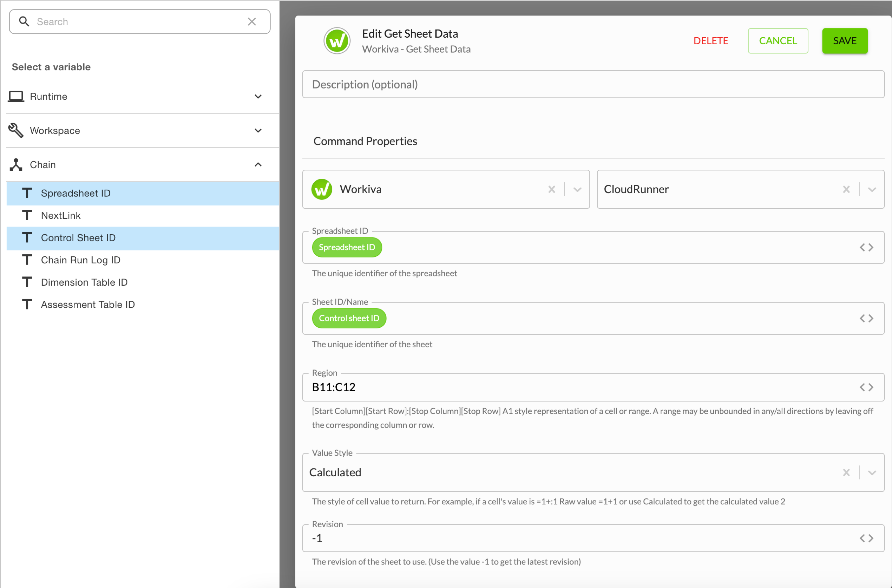Click the Region field with B11:C12
This screenshot has width=892, height=588.
[x=593, y=387]
